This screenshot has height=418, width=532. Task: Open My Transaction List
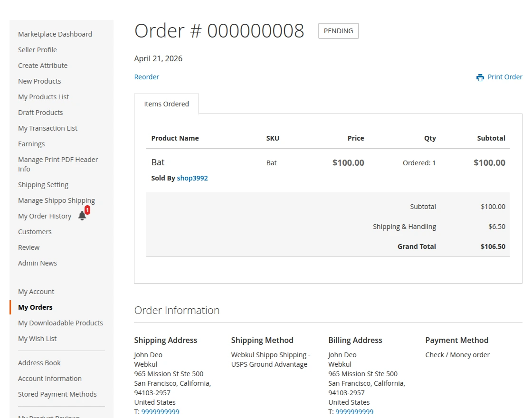pyautogui.click(x=47, y=128)
